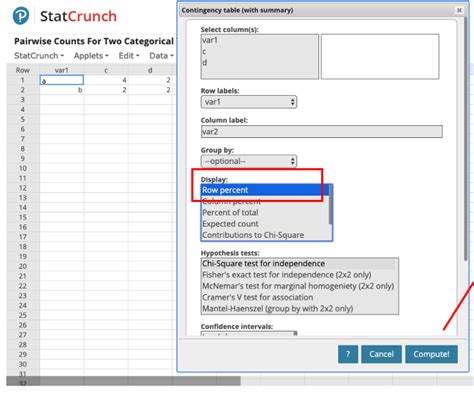Click cell containing b in var1
The height and width of the screenshot is (399, 474).
[x=62, y=90]
